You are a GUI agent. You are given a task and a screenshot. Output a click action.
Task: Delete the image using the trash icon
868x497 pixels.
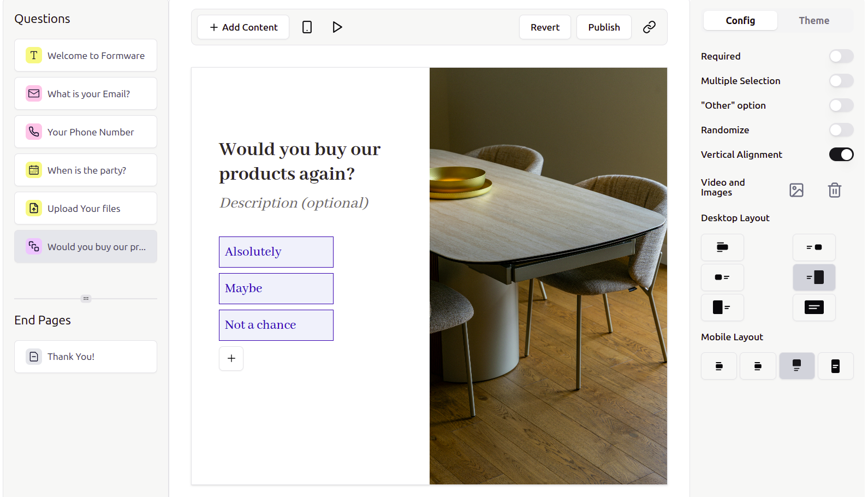(x=834, y=190)
